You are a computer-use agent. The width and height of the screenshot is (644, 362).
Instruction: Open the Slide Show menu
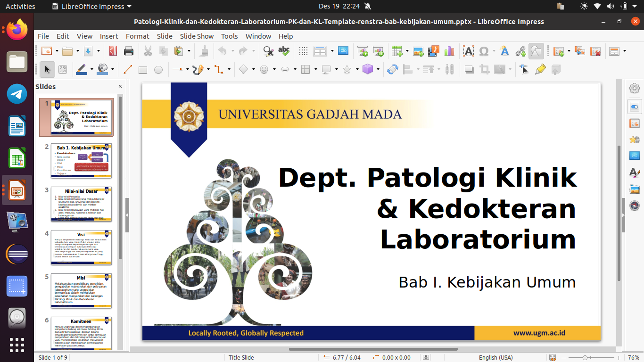tap(197, 36)
